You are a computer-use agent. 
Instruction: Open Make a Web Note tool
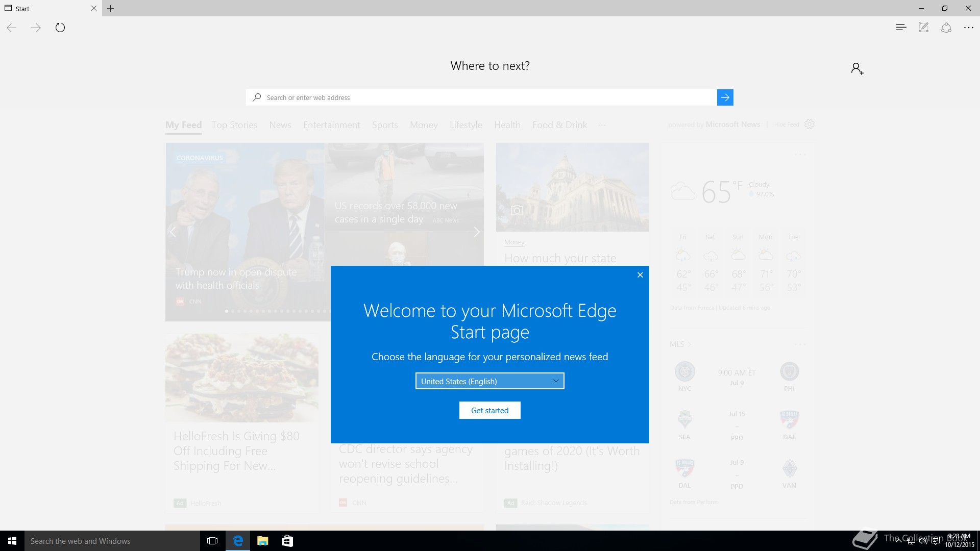pos(923,28)
